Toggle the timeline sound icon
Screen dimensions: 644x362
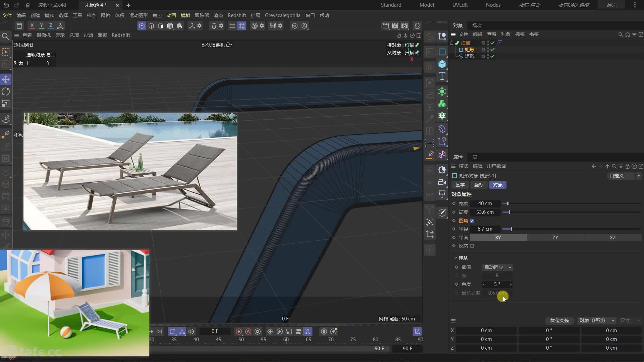pos(191,331)
